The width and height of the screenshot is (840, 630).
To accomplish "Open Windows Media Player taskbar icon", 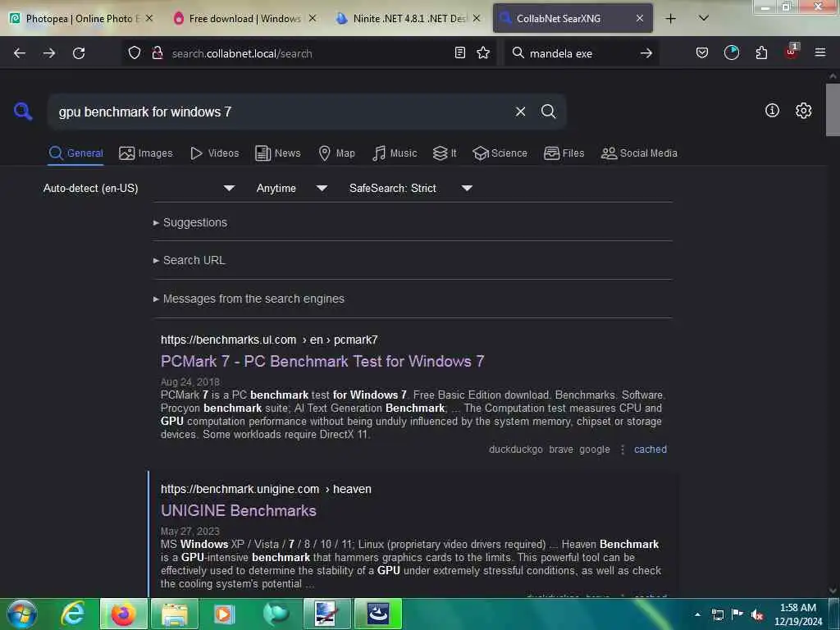I will point(225,614).
